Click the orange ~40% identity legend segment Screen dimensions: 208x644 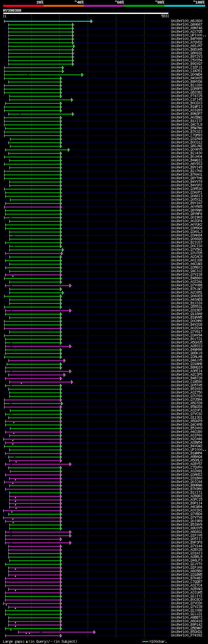[64, 6]
